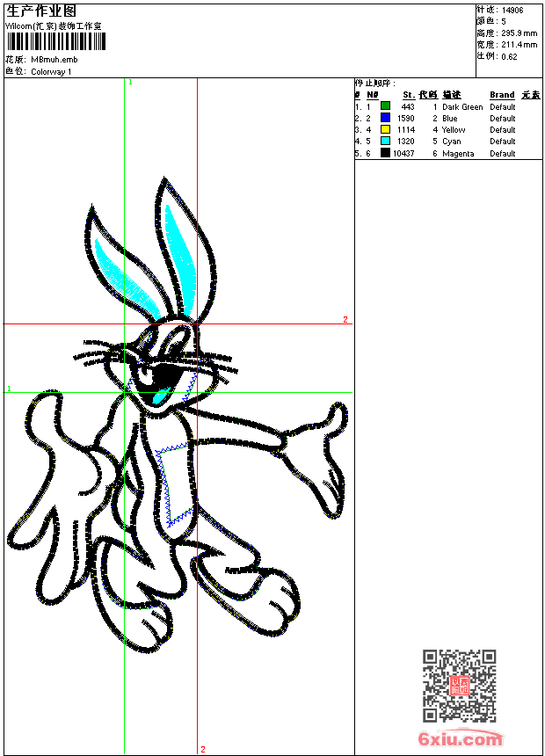Click the QR code image

pyautogui.click(x=459, y=686)
